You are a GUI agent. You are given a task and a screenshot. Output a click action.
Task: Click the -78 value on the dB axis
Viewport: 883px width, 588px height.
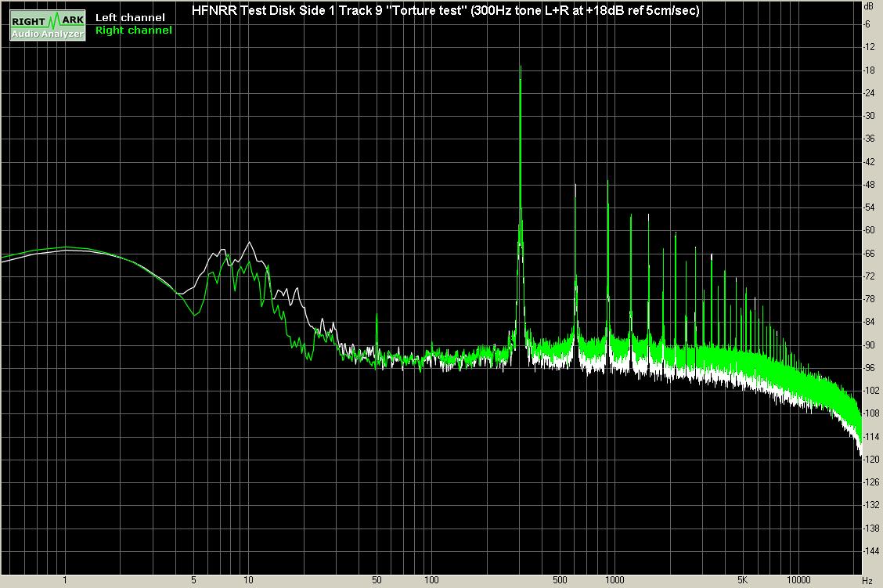870,299
